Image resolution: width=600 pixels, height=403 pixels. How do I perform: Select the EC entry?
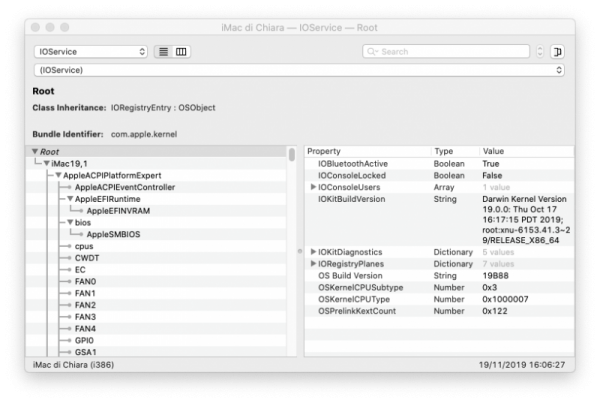point(80,270)
